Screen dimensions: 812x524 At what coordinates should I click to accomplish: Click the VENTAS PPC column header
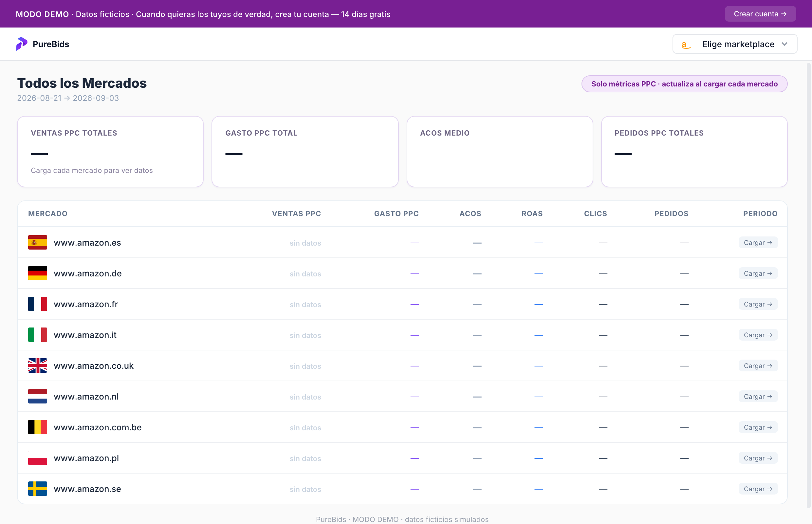click(296, 214)
